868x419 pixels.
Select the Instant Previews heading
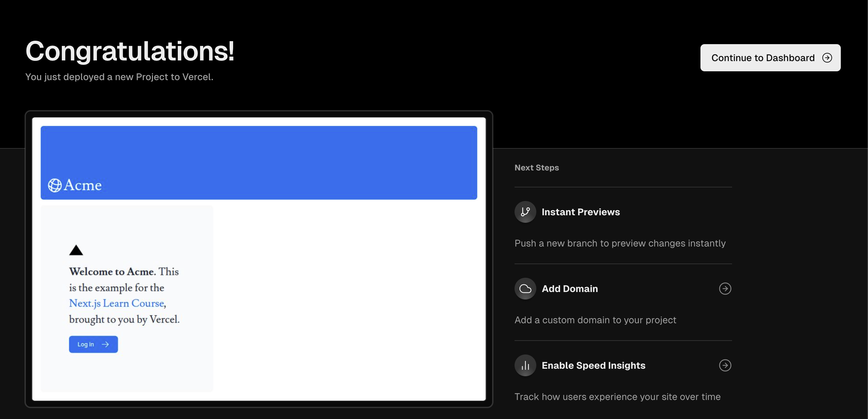coord(580,212)
